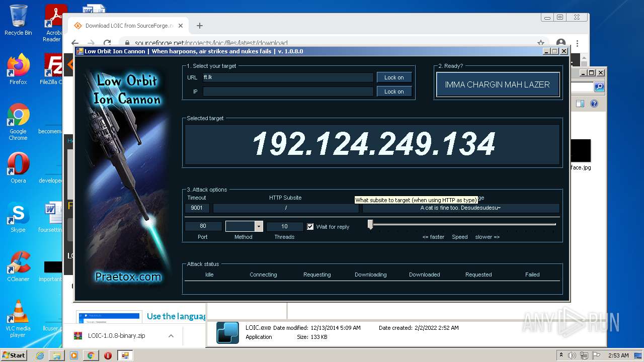This screenshot has height=362, width=644.
Task: Go back in Chrome toolbar
Action: click(x=75, y=43)
